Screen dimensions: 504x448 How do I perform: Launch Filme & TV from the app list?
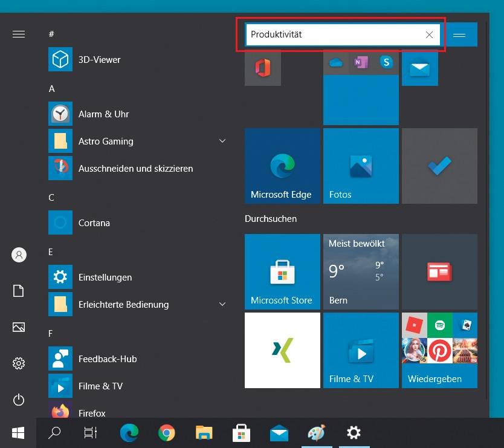[x=138, y=386]
